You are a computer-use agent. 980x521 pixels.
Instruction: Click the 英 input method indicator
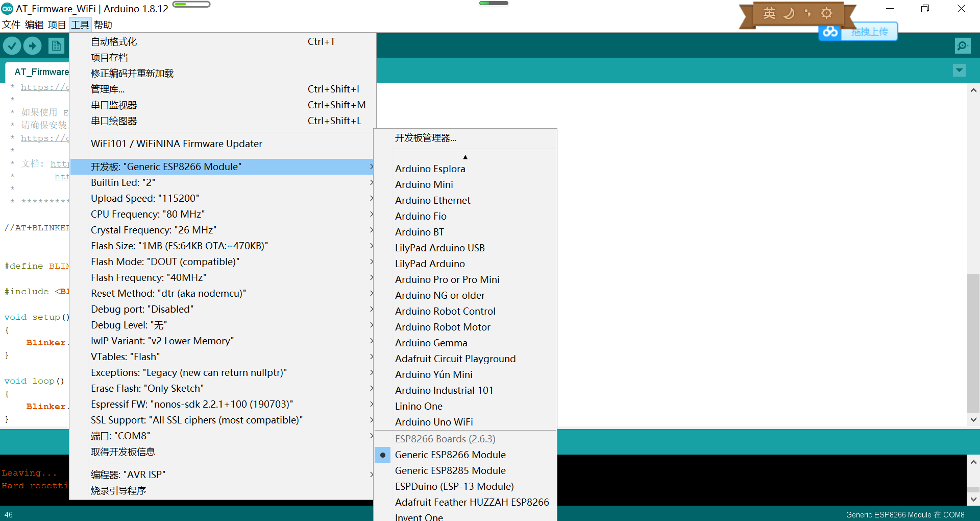pyautogui.click(x=769, y=13)
